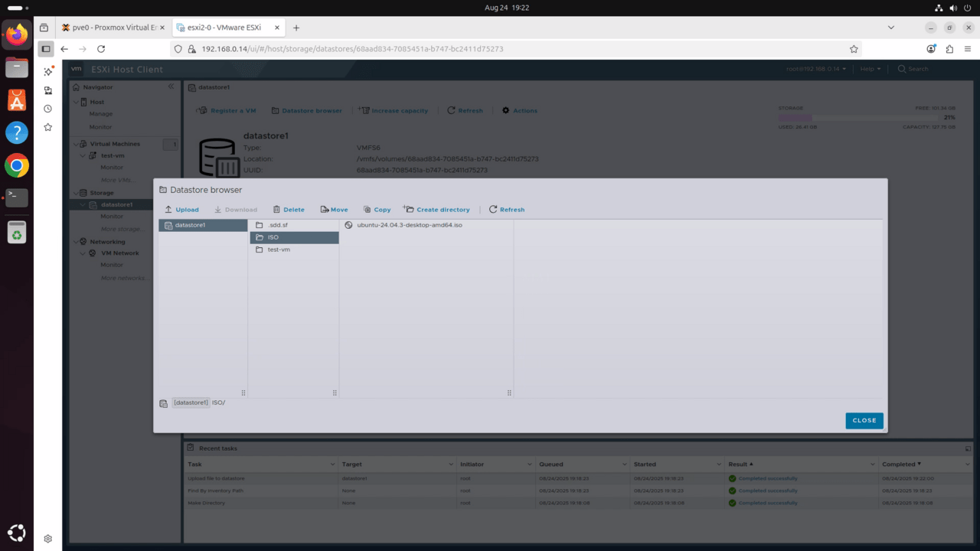
Task: Grab the resize handle under the datastore1 pane
Action: click(x=243, y=393)
